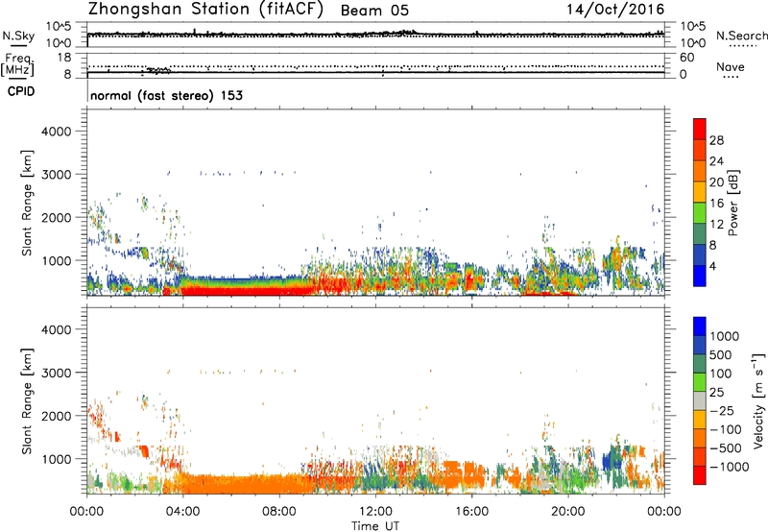Click the '16' label on Power colorbar
The width and height of the screenshot is (768, 532).
point(716,204)
